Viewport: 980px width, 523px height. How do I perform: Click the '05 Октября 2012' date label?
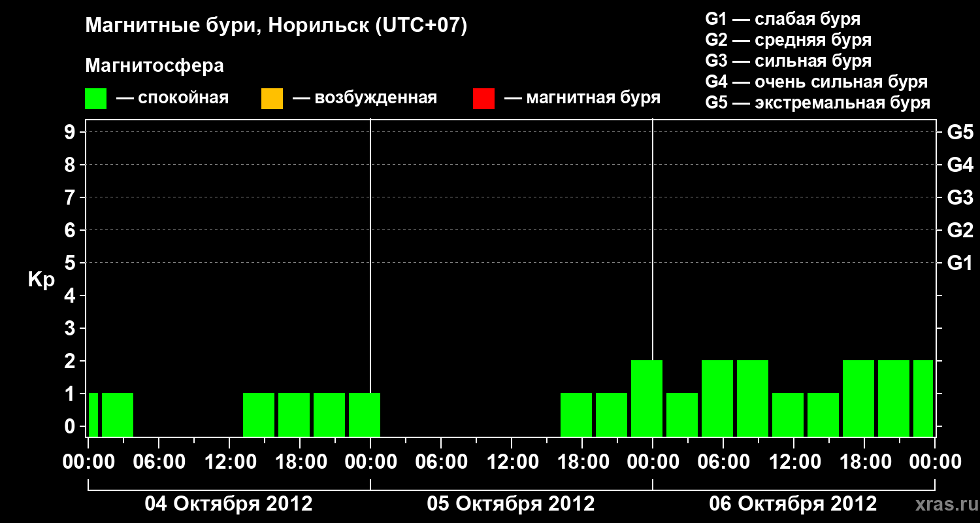click(511, 504)
